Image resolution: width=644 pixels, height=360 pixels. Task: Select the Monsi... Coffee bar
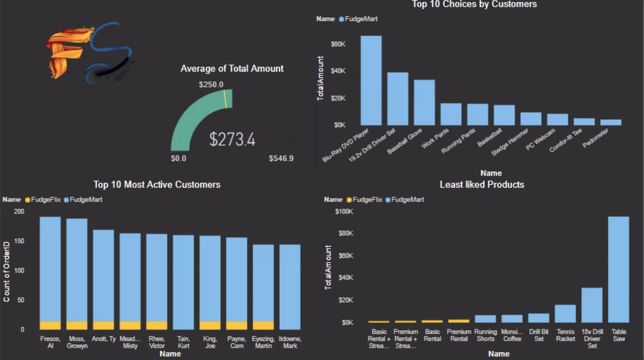pyautogui.click(x=512, y=319)
